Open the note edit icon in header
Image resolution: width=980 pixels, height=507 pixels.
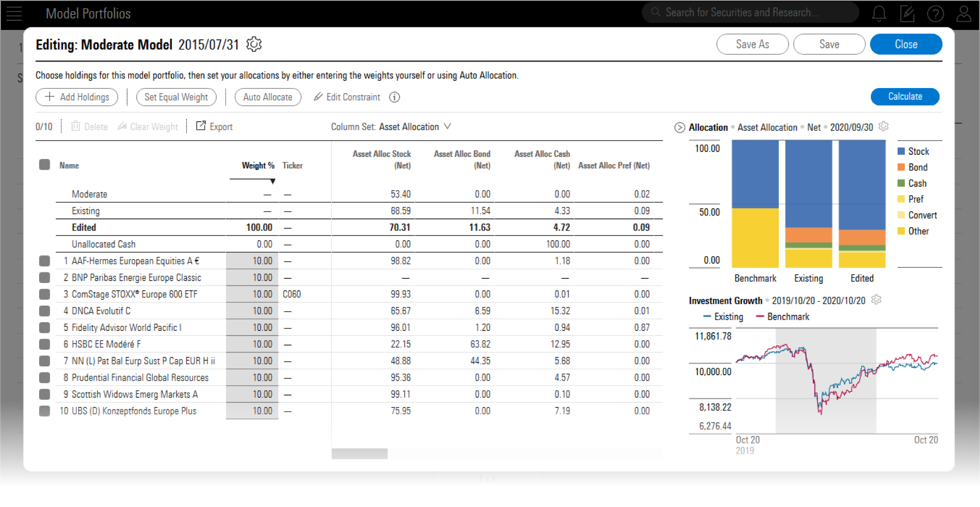[x=907, y=13]
